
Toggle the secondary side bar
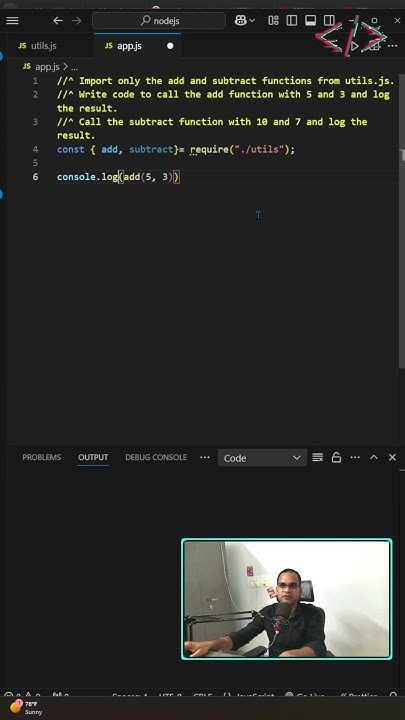click(329, 21)
